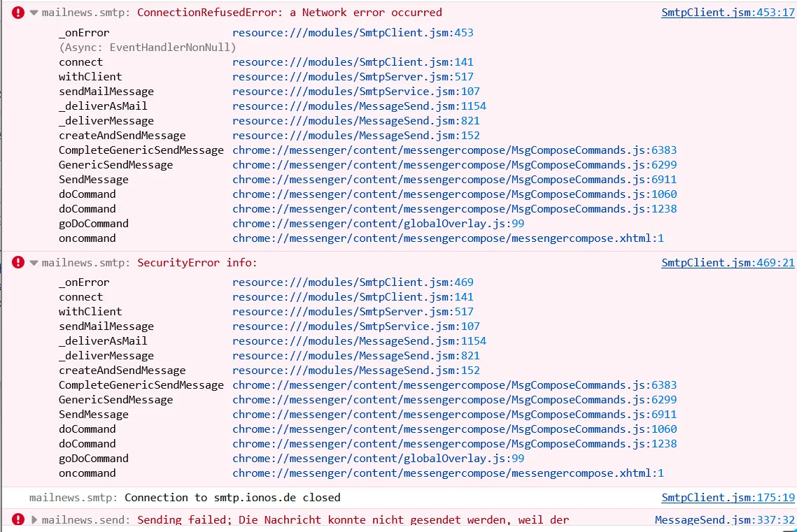This screenshot has width=797, height=532.
Task: Open MessageSend.jsm:821 link in SecurityError trace
Action: [x=355, y=356]
